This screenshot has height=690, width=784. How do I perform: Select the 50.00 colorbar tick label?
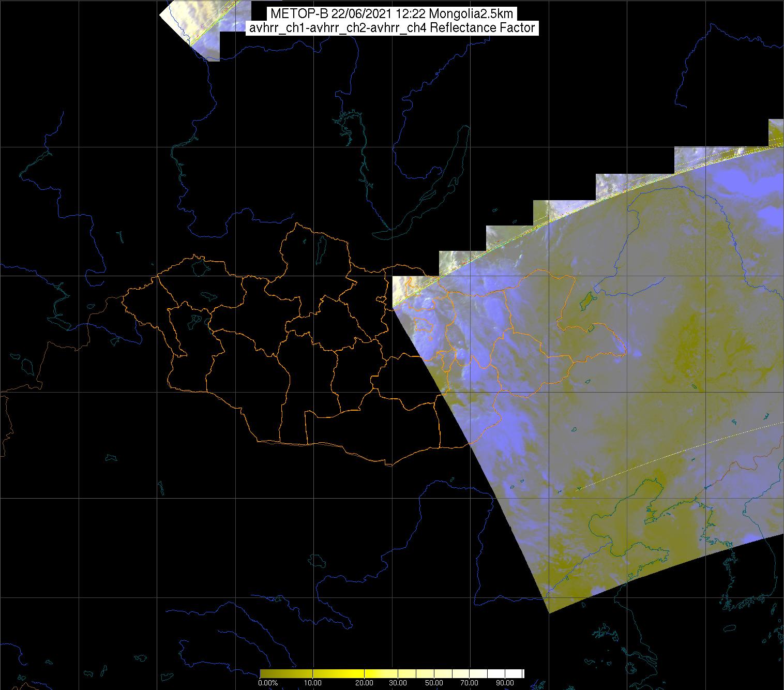(x=434, y=683)
